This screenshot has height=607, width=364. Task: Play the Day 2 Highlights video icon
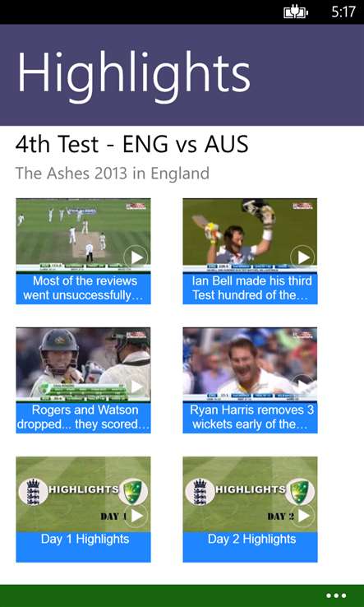pyautogui.click(x=303, y=515)
